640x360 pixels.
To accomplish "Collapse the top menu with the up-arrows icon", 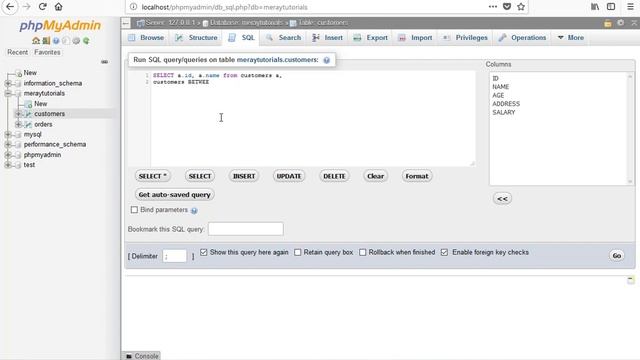I will (634, 23).
